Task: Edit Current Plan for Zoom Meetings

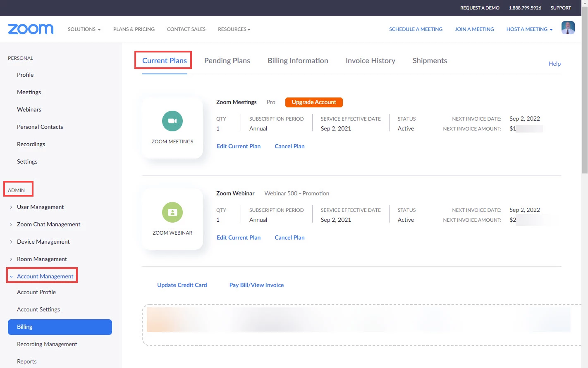Action: (x=239, y=146)
